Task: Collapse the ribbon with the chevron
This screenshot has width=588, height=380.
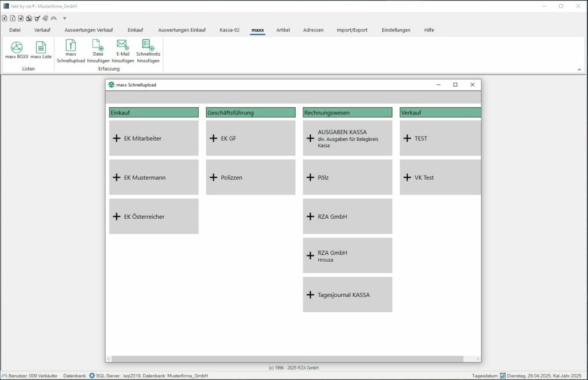Action: 579,69
